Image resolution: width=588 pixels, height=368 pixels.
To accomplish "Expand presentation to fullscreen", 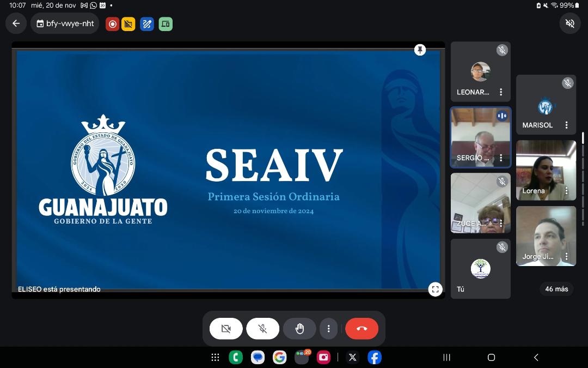I will [x=435, y=289].
